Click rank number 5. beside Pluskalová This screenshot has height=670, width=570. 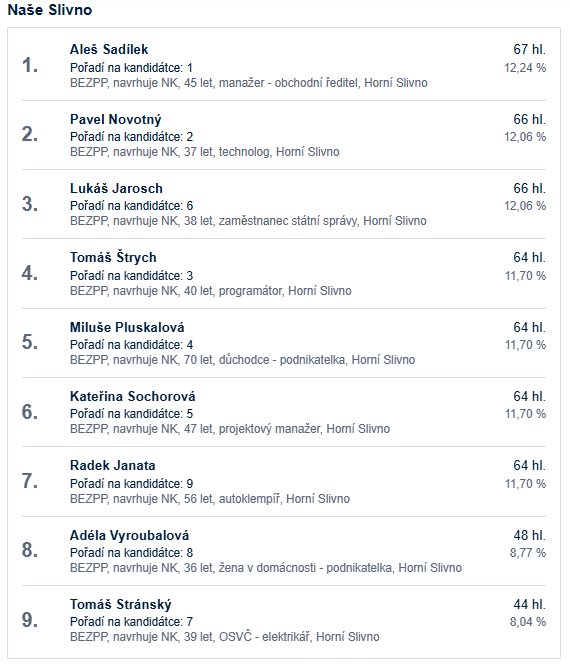coord(30,342)
